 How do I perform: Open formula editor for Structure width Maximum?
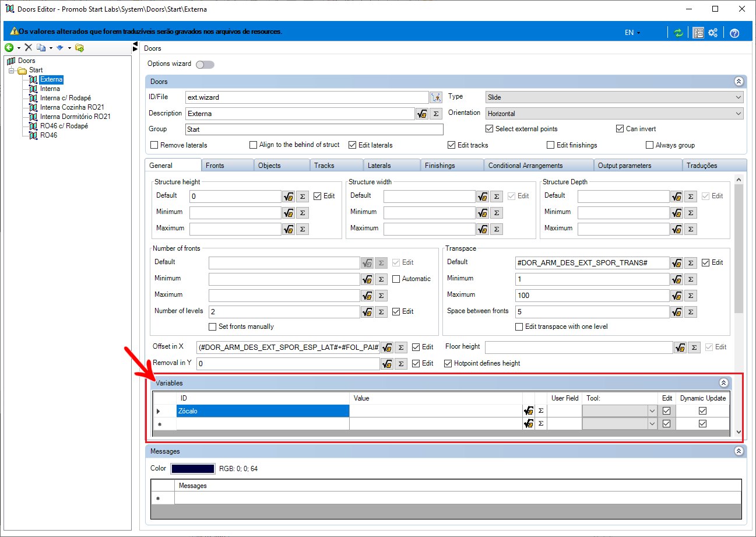pos(483,229)
